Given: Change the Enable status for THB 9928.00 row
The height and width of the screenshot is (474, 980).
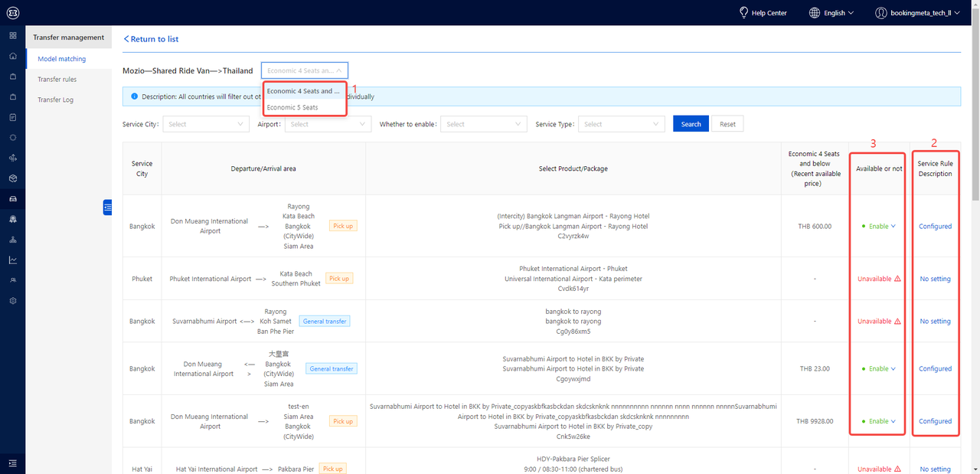Looking at the screenshot, I should pos(878,422).
